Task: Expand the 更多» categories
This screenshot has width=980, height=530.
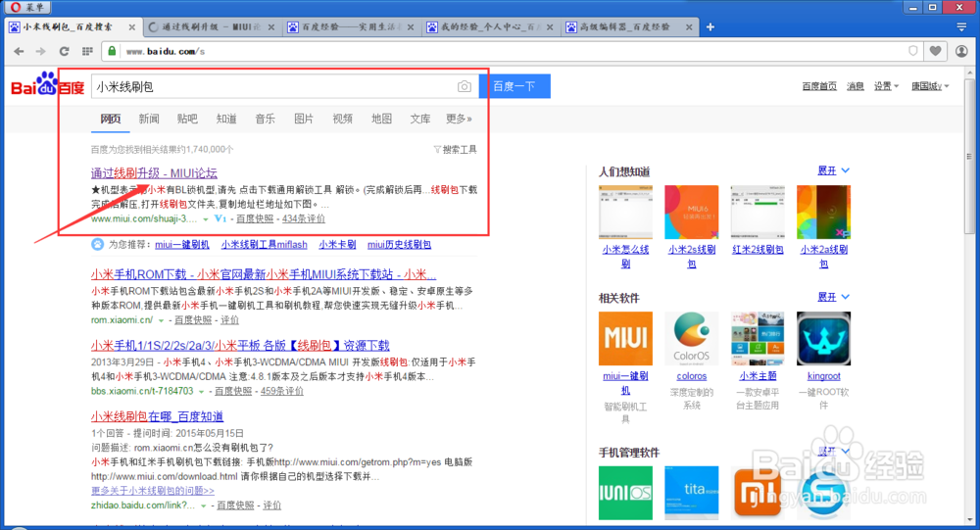Action: click(x=459, y=119)
